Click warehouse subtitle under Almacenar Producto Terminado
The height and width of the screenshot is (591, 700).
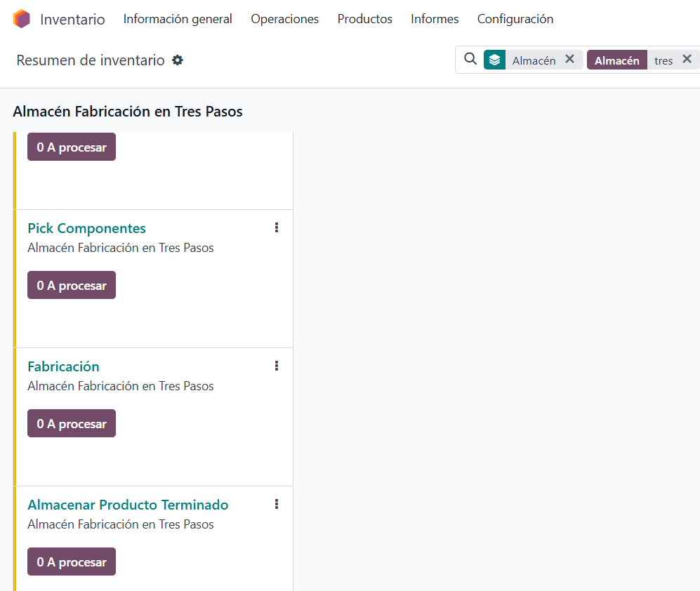[121, 524]
